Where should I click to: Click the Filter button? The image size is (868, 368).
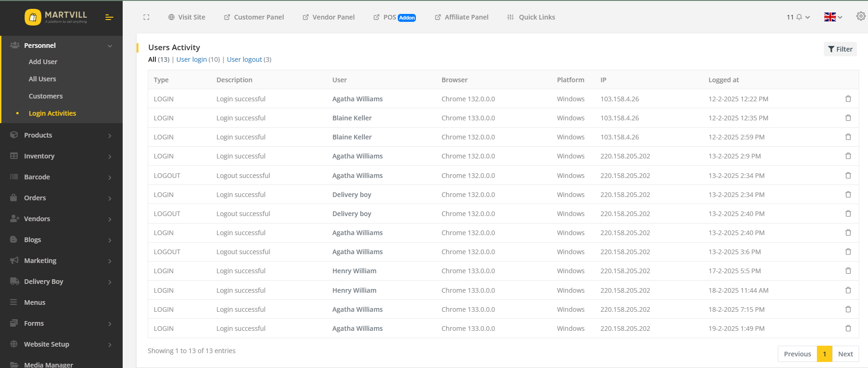click(x=840, y=49)
